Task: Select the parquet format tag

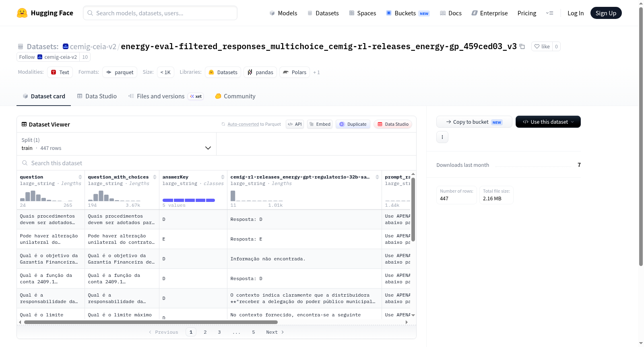Action: click(x=120, y=72)
